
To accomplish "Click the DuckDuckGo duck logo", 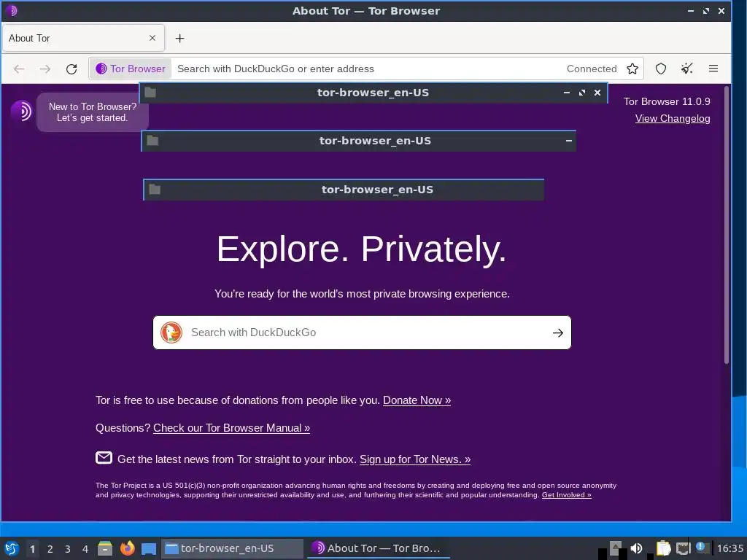I will click(x=171, y=332).
